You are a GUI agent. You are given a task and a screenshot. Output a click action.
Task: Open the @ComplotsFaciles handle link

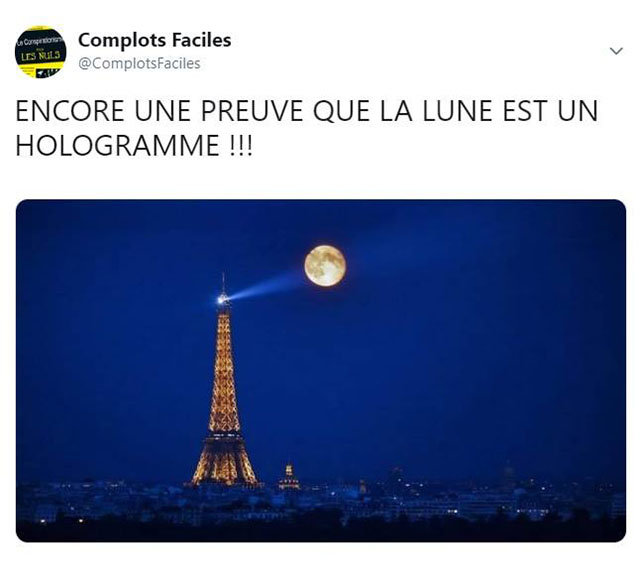point(139,63)
